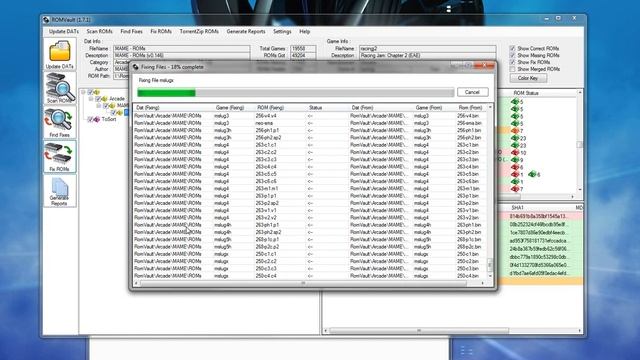Uncheck the root tree node checkbox
Screen dimensions: 640x360
[x=90, y=92]
